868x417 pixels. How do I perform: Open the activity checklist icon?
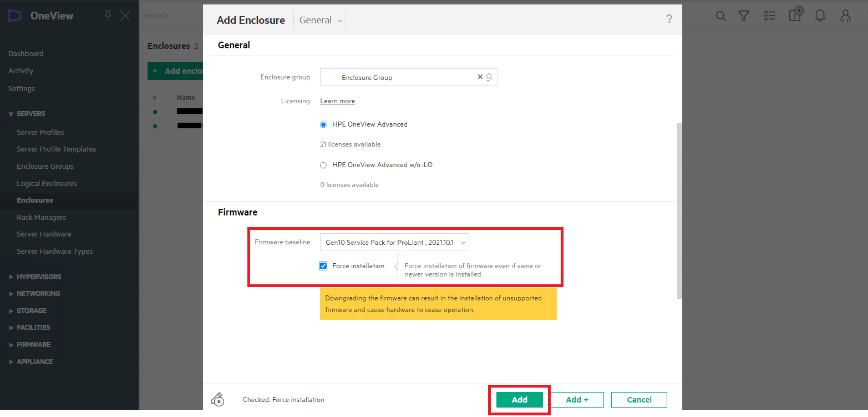pos(769,16)
